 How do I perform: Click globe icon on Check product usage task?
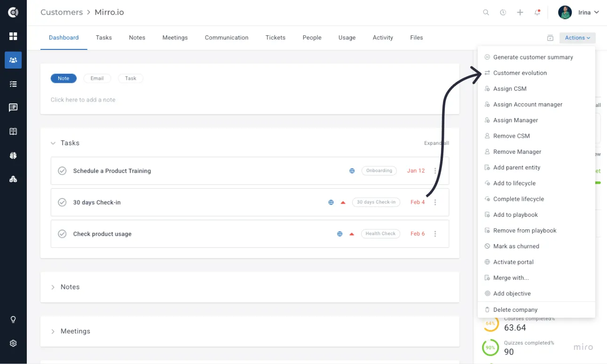click(x=339, y=234)
